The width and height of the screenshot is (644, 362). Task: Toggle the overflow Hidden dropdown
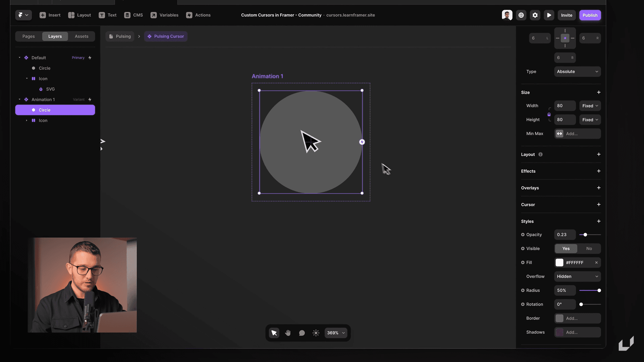click(577, 277)
